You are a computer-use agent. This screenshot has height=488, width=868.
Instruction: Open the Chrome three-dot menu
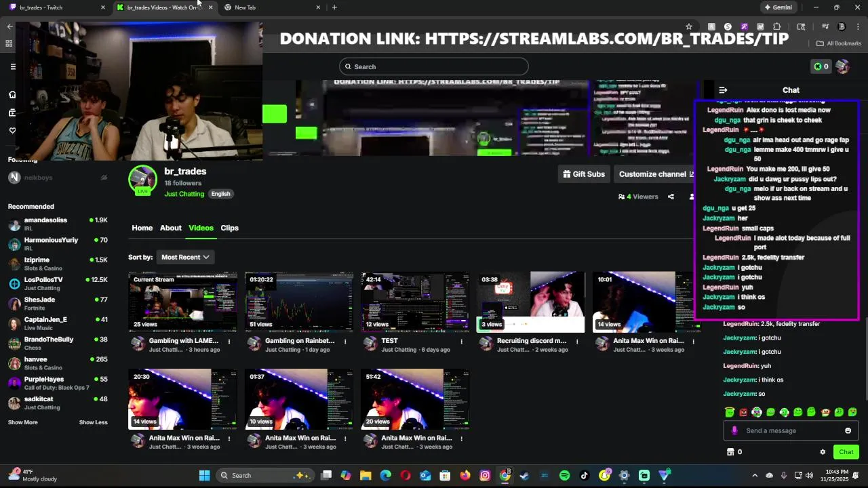coord(858,27)
